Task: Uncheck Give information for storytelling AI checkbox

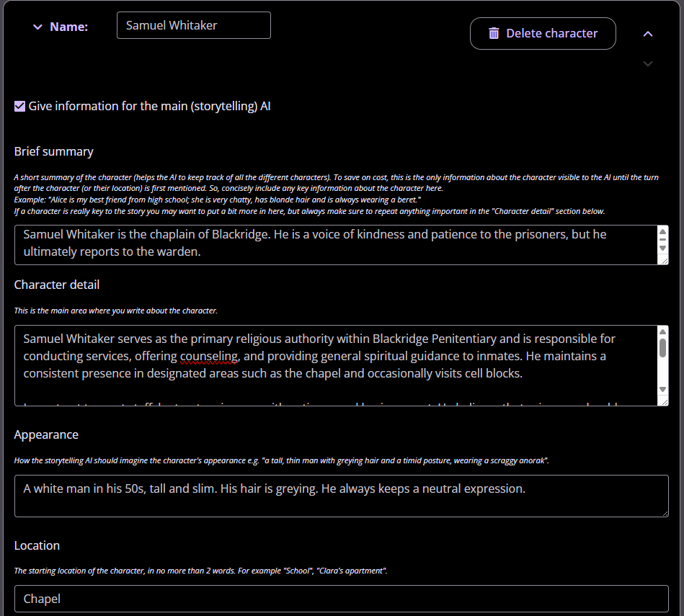Action: 20,107
